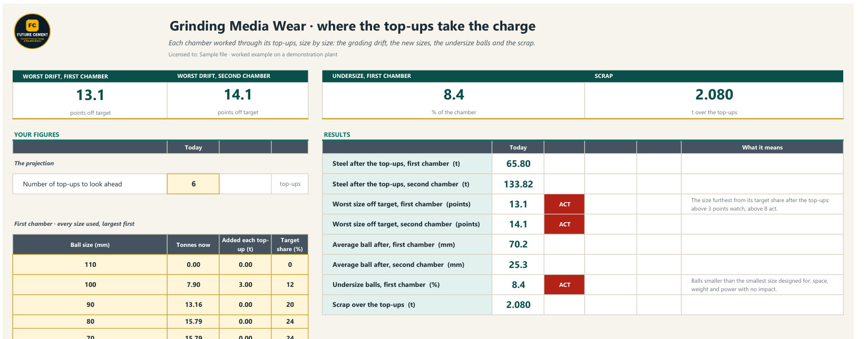Screen dimensions: 868x339
Task: Click the 'Added each top-up (t)' column header
Action: (x=245, y=245)
